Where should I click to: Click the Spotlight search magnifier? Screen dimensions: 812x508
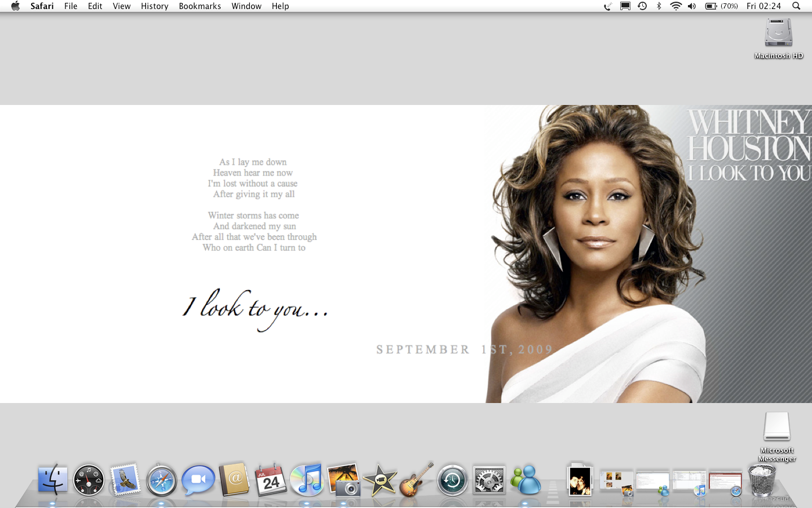click(x=796, y=6)
